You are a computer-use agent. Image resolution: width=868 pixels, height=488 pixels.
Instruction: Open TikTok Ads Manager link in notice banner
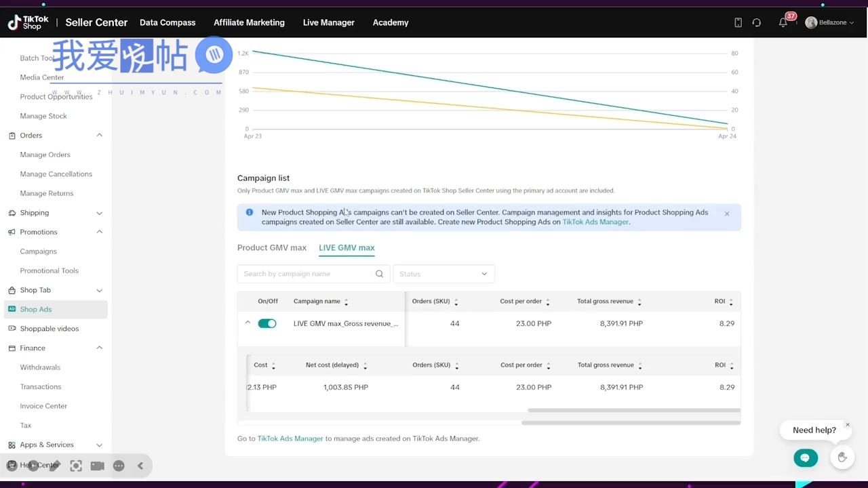(x=595, y=222)
